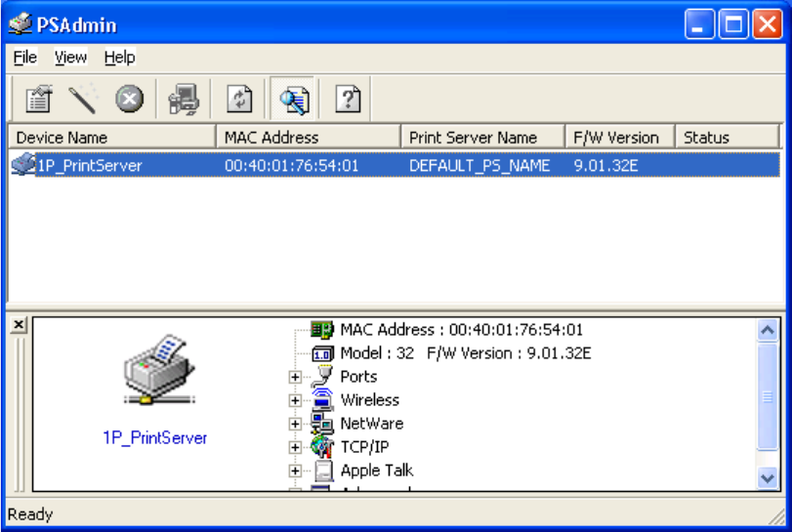This screenshot has height=532, width=792.
Task: Close the details pane with the small X
Action: 19,324
